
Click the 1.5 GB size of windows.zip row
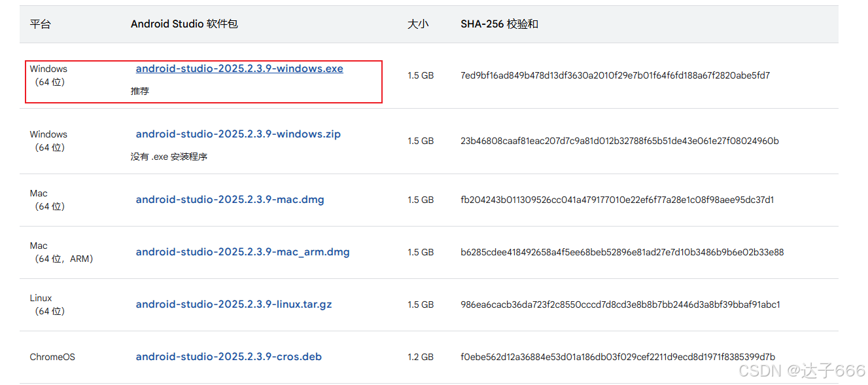(421, 141)
